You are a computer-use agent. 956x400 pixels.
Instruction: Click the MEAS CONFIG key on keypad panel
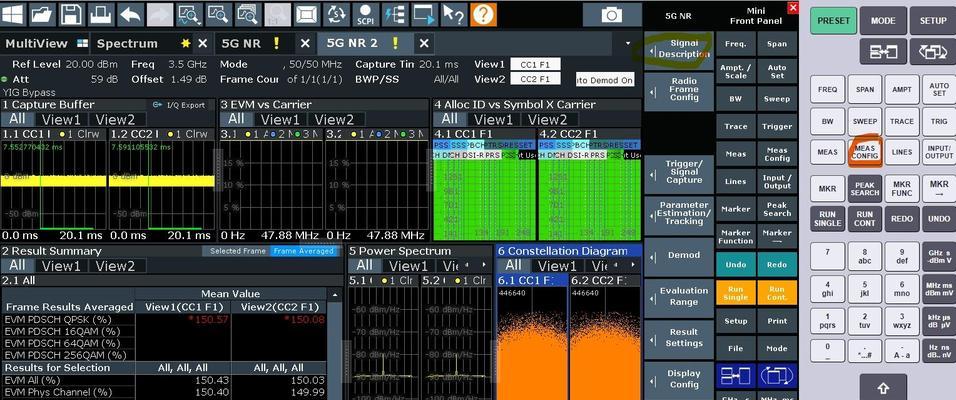pos(865,152)
